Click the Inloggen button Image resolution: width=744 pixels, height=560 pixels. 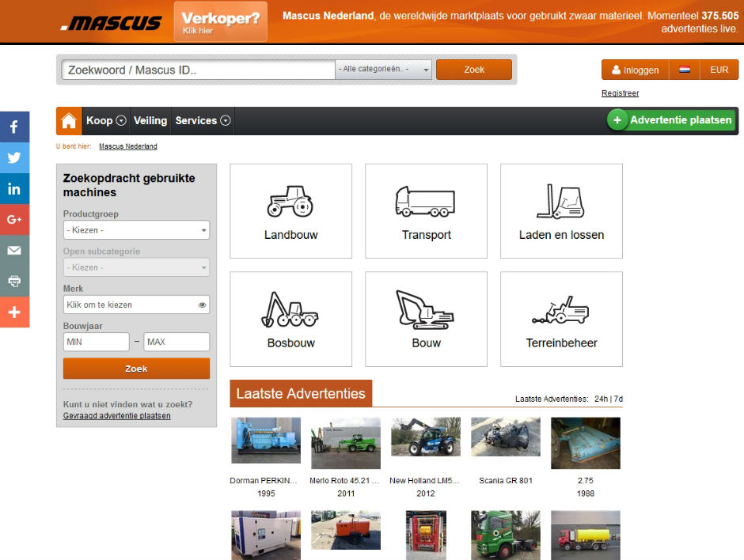click(x=635, y=70)
